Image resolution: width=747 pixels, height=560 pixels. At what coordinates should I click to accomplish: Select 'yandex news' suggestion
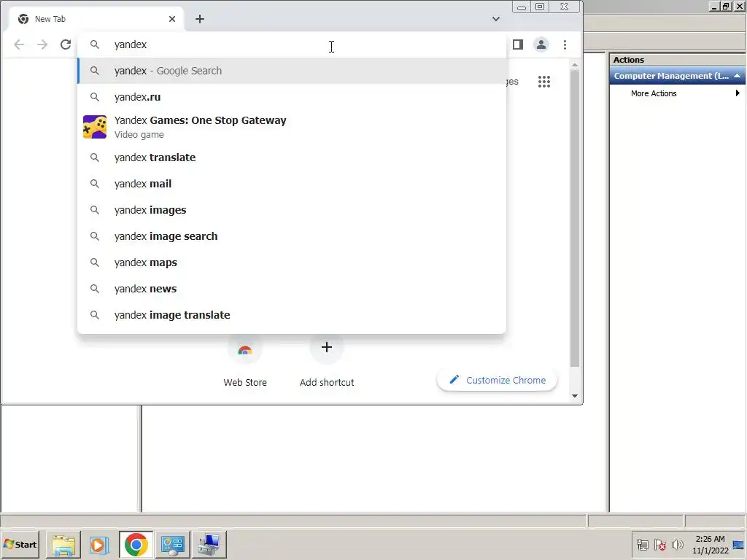292,289
